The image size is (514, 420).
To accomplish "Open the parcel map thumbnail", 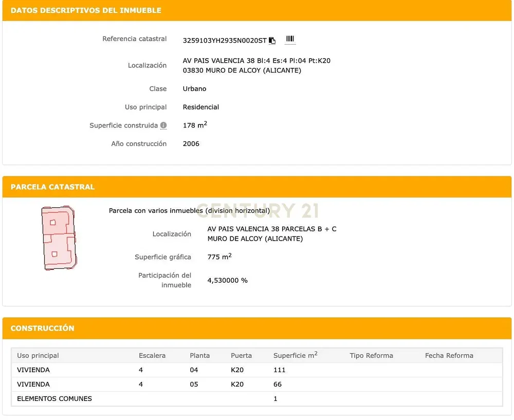I will click(59, 238).
